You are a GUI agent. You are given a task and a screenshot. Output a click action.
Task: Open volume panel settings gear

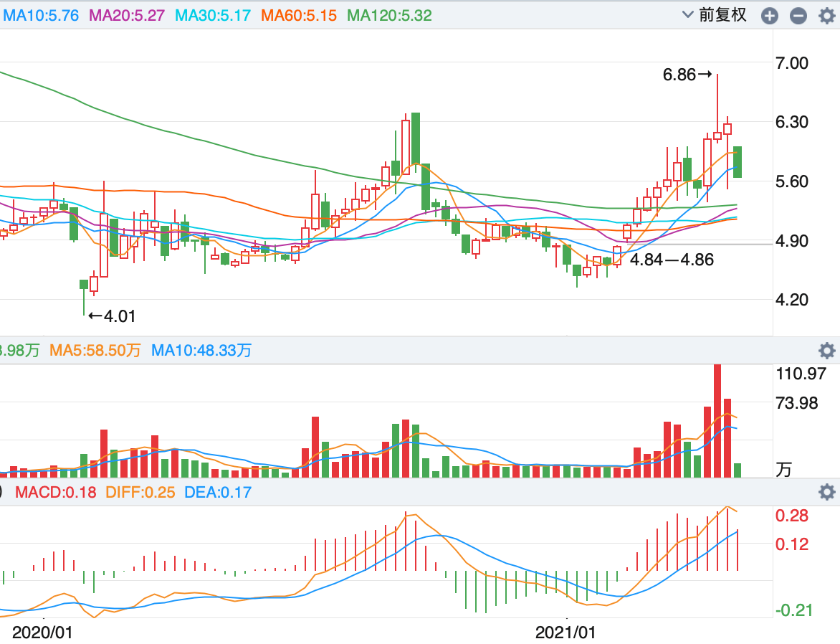(x=827, y=351)
